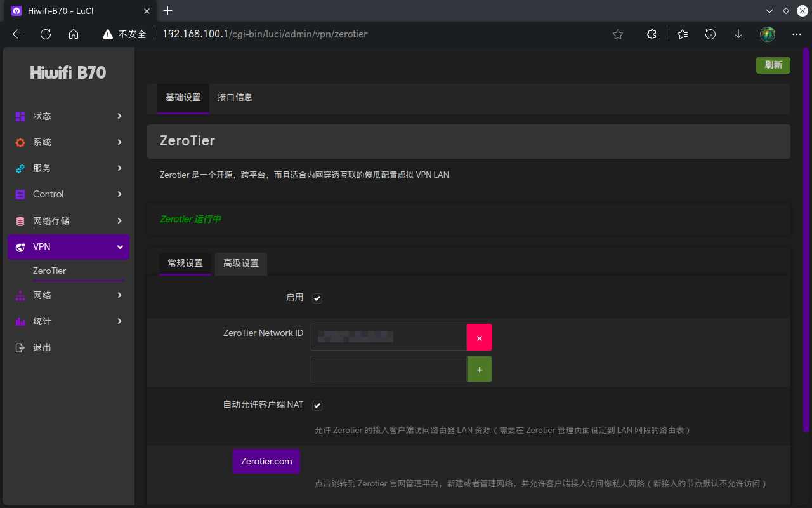
Task: Bookmark page with the star icon
Action: click(618, 34)
